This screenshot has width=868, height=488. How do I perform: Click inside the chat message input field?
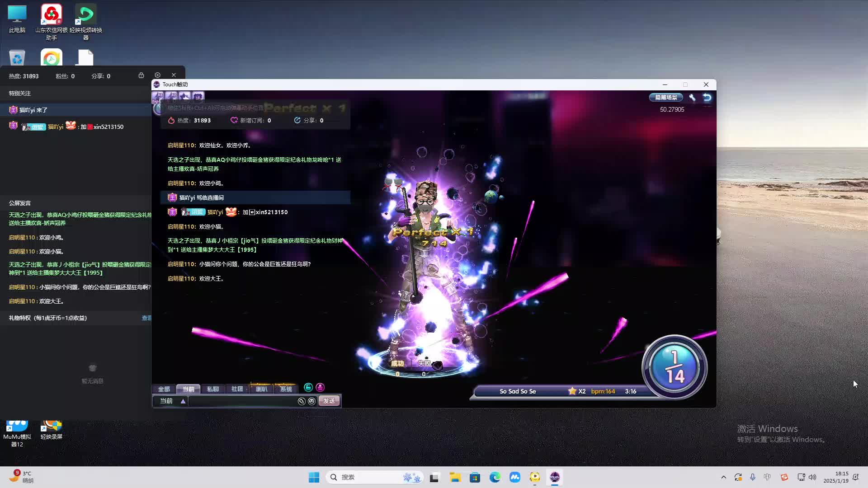244,401
